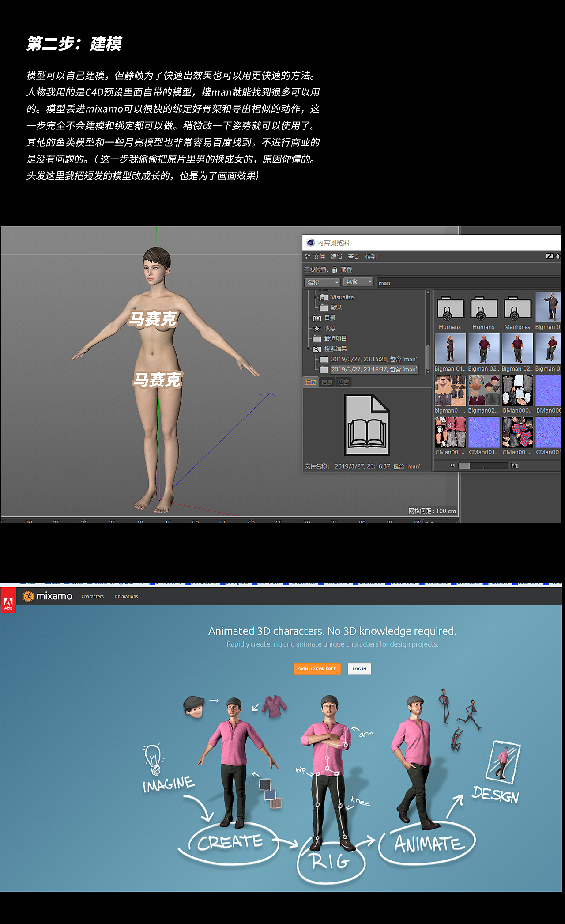565x924 pixels.
Task: Click the Adobe logo in Mixamo header
Action: pos(8,600)
